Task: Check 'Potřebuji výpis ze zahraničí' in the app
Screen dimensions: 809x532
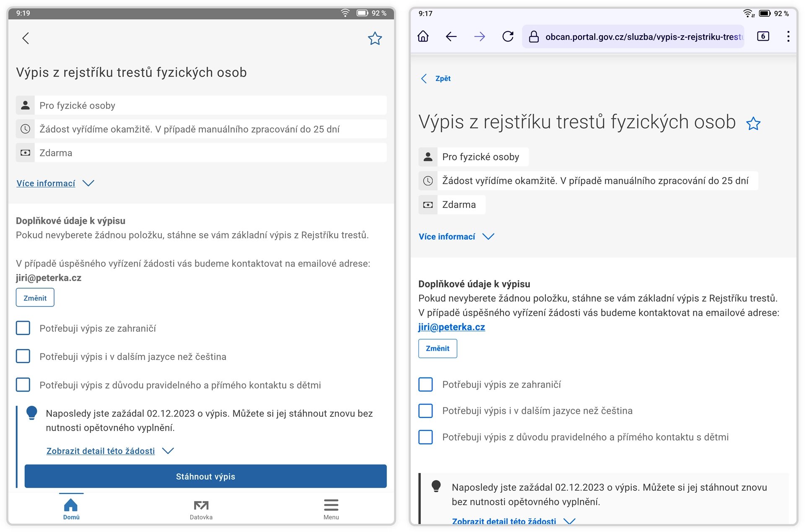Action: 23,328
